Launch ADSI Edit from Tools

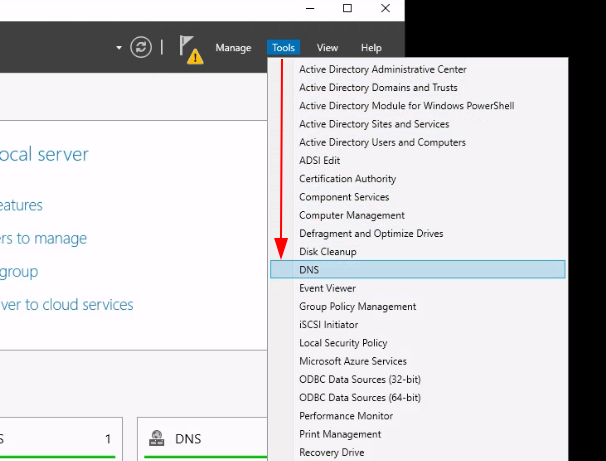418,160
